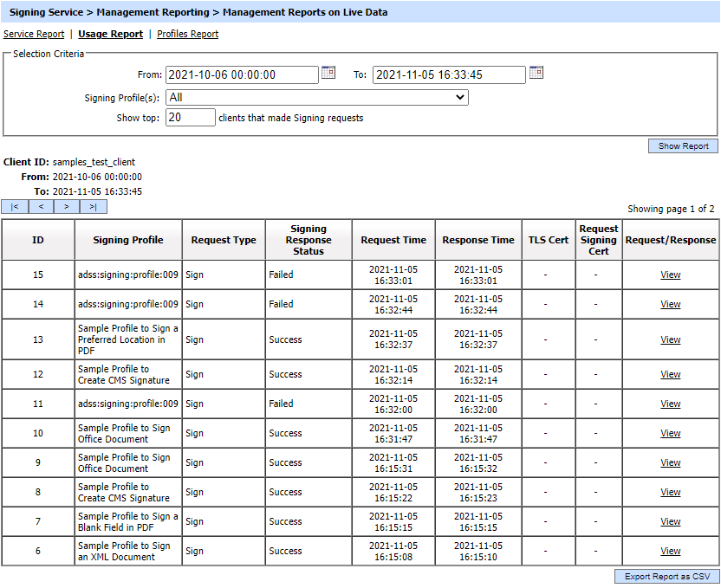721x588 pixels.
Task: Open the Service Report tab
Action: (34, 35)
